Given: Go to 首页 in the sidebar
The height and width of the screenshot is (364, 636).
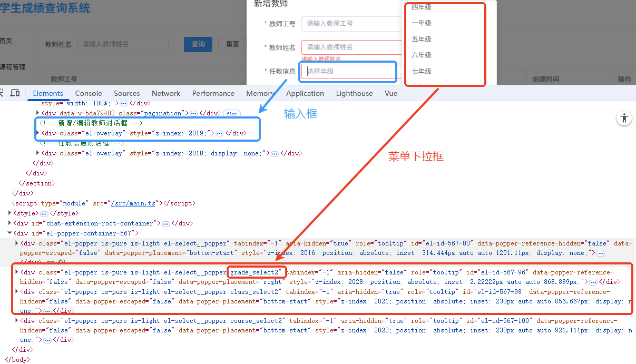Looking at the screenshot, I should pyautogui.click(x=6, y=41).
